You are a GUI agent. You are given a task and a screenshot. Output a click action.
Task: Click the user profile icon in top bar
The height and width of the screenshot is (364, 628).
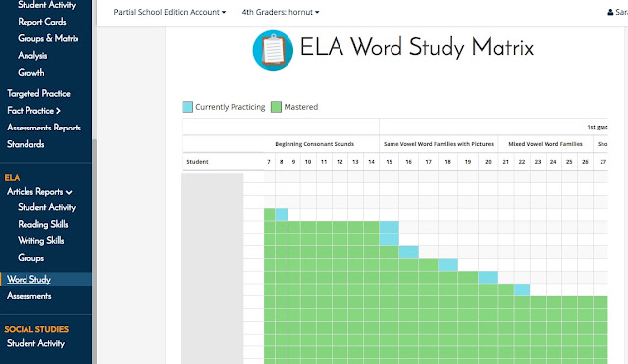coord(610,12)
